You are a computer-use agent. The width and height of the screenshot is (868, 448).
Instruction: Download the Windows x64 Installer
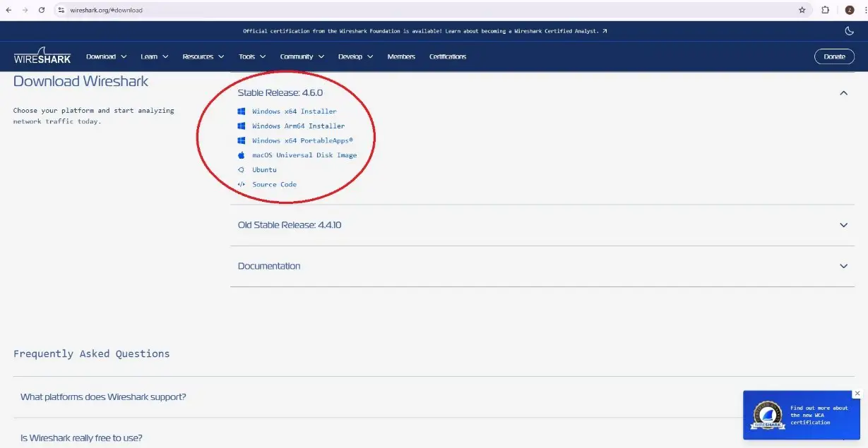pos(294,111)
